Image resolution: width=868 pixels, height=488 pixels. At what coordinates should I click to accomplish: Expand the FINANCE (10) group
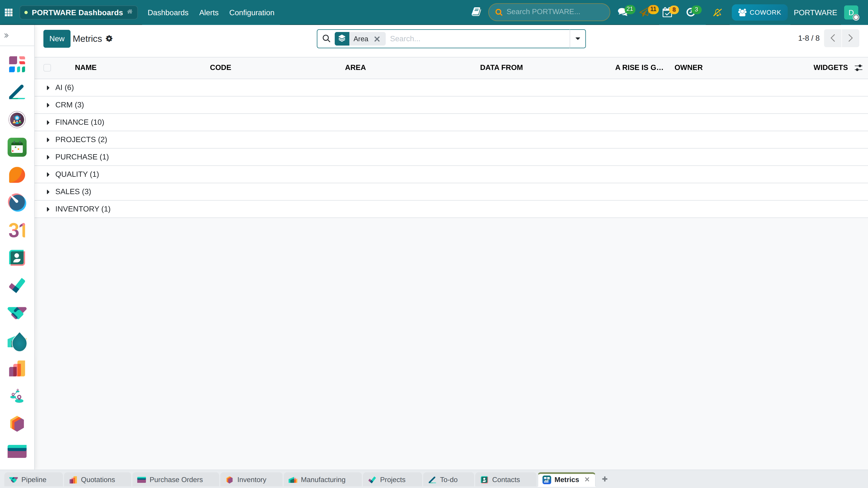(451, 122)
